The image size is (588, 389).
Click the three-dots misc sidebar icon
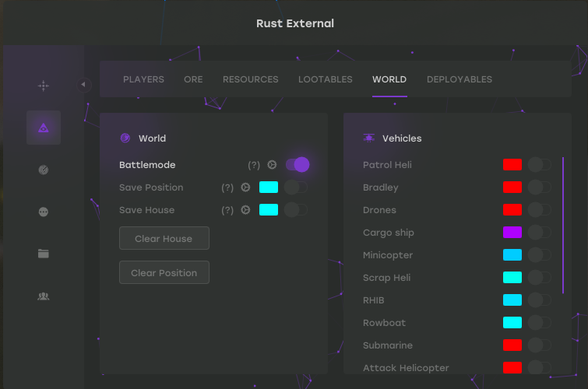(44, 212)
